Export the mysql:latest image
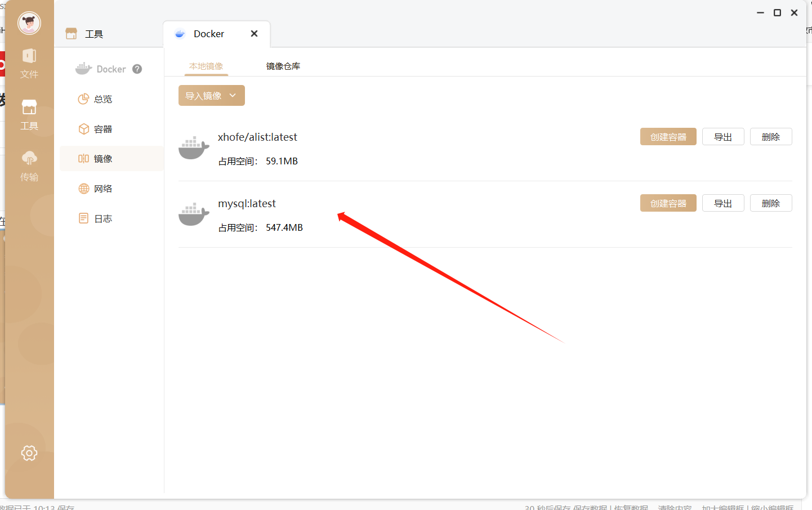 click(723, 203)
